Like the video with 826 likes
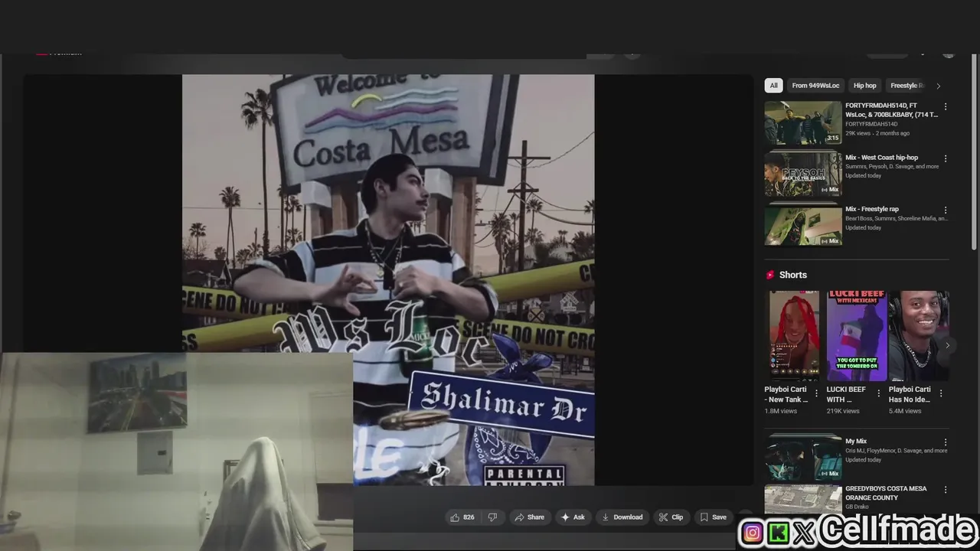The image size is (980, 551). click(462, 517)
